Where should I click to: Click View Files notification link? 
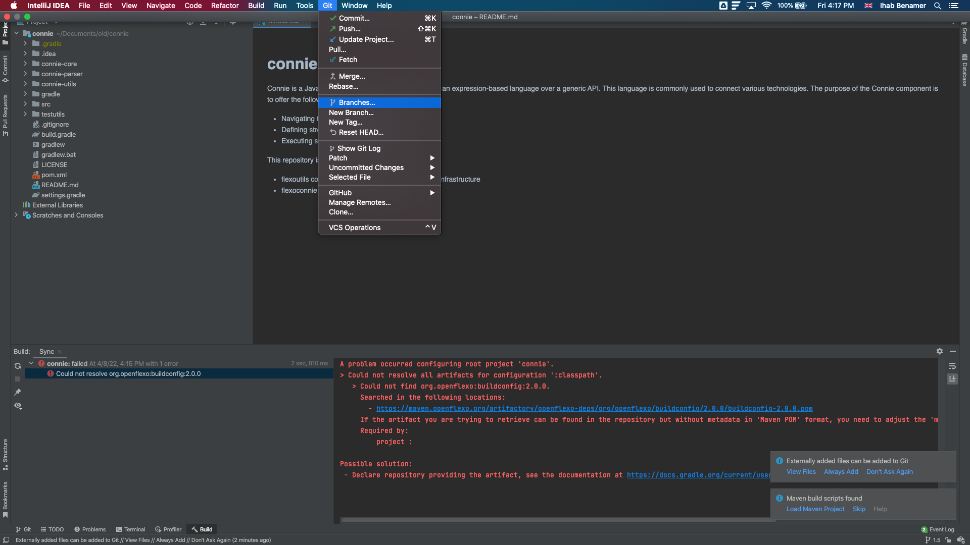click(800, 472)
